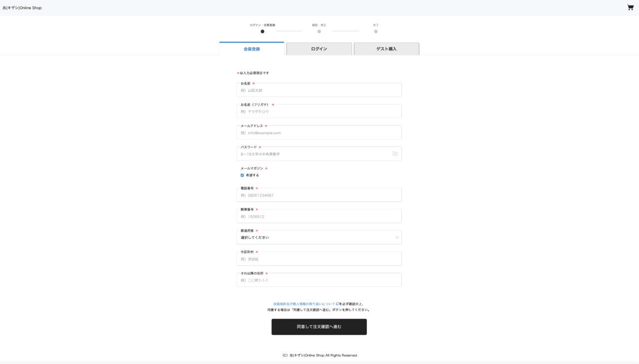Screen dimensions: 639x364
Task: Focus the お名前 name input field
Action: click(319, 90)
